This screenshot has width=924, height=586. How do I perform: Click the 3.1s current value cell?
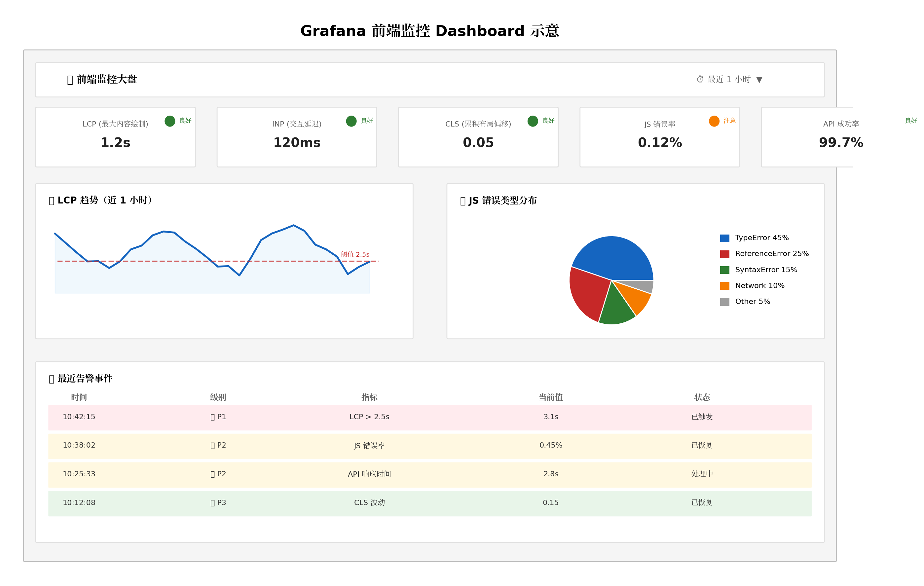551,417
